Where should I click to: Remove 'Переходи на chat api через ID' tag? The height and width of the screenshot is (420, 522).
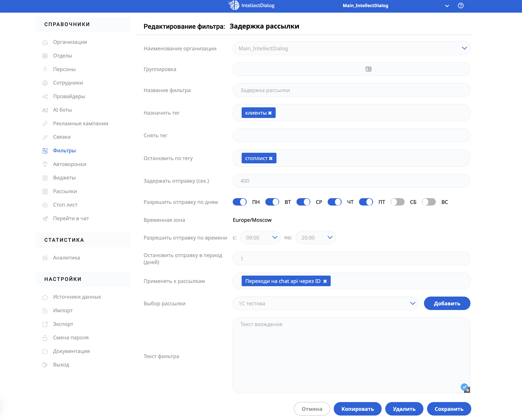pos(325,281)
